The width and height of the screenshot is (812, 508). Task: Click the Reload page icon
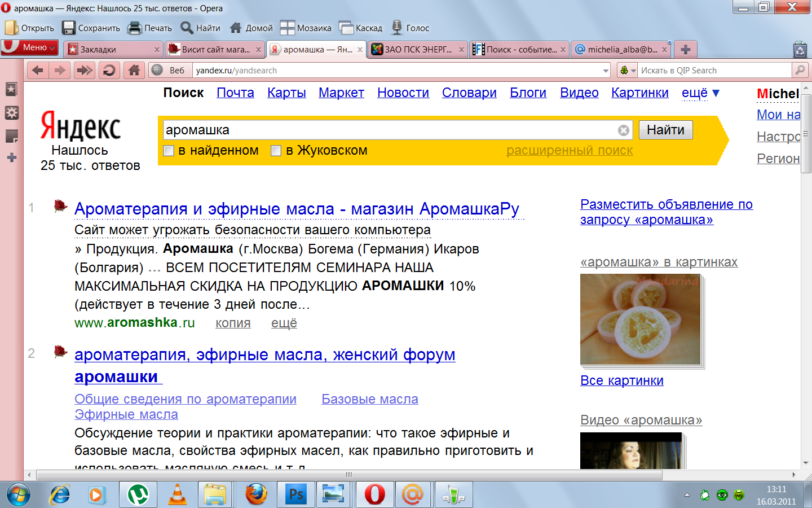(109, 71)
